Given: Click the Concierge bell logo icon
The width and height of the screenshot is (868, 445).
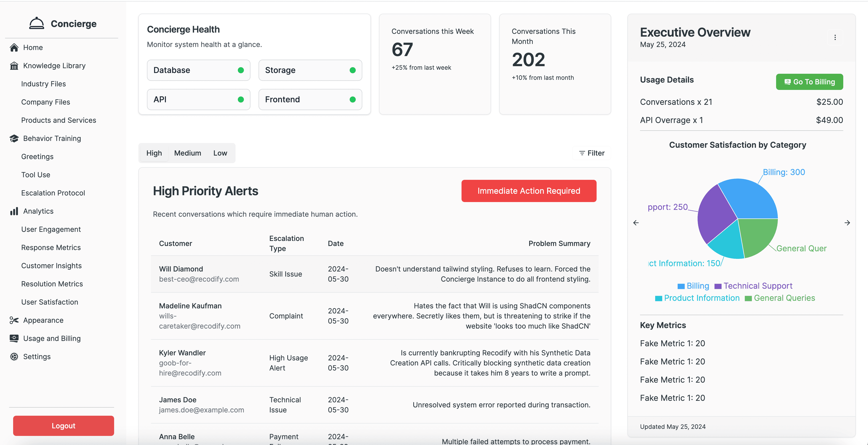Looking at the screenshot, I should point(36,23).
